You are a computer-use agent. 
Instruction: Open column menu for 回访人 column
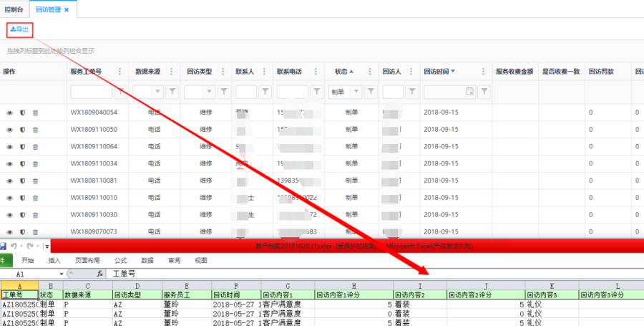[x=409, y=72]
